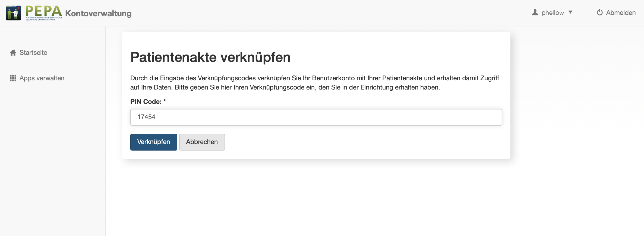Viewport: 644px width, 236px height.
Task: Click the house icon beside Startseite
Action: click(13, 53)
